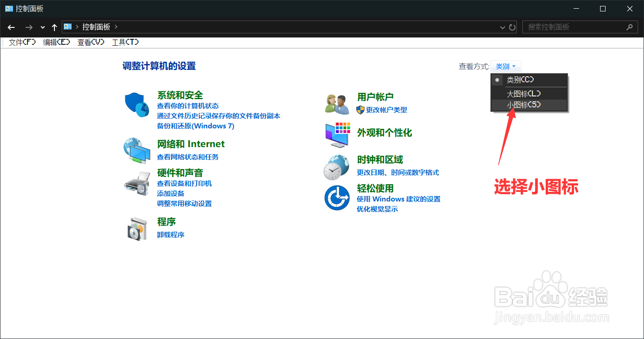Image resolution: width=644 pixels, height=339 pixels.
Task: Expand the address bar history dropdown
Action: [x=503, y=27]
